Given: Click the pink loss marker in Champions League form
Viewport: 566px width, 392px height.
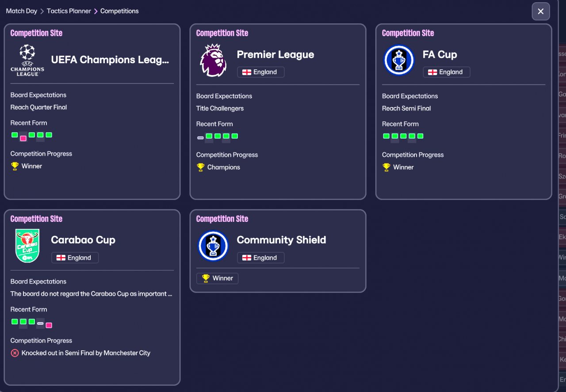Looking at the screenshot, I should [23, 138].
